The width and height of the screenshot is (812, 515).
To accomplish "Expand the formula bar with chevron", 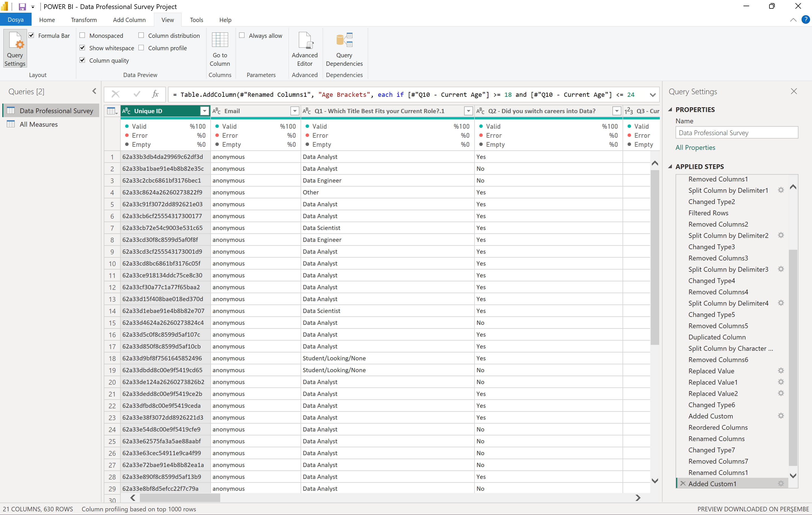I will 652,95.
